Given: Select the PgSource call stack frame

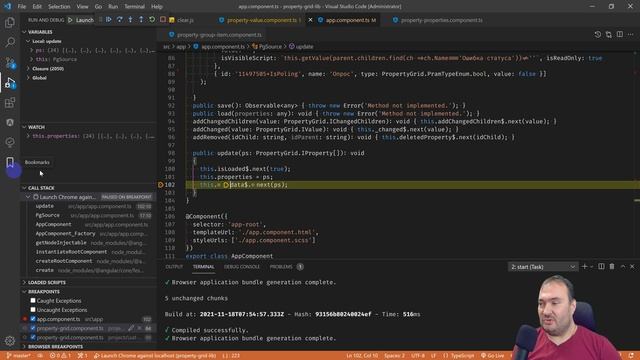Looking at the screenshot, I should [x=89, y=215].
